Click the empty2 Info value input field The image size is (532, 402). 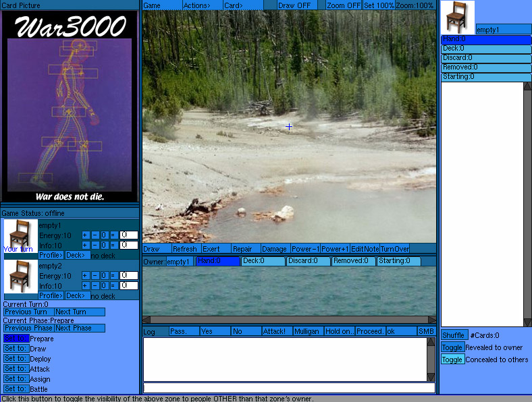click(129, 285)
